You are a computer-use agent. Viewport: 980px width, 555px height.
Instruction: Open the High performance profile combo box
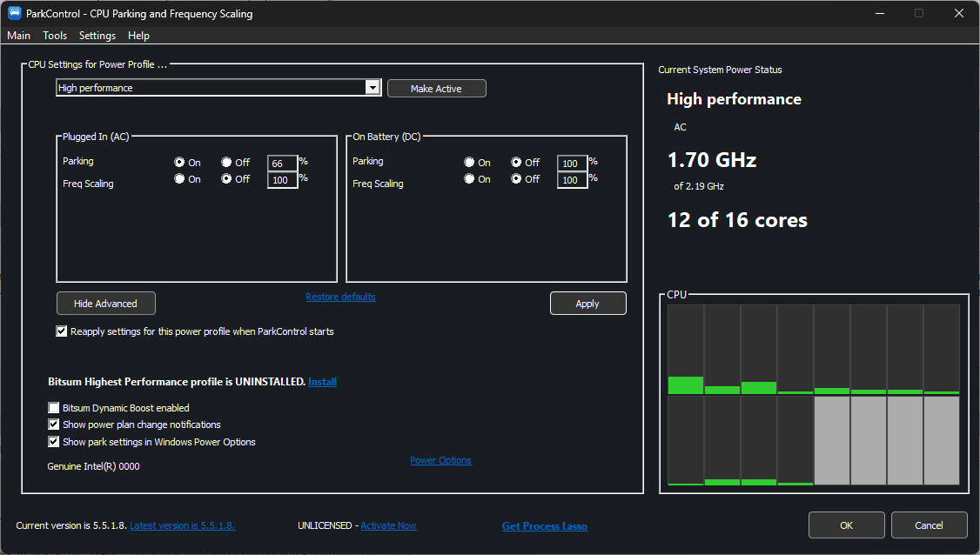(218, 88)
